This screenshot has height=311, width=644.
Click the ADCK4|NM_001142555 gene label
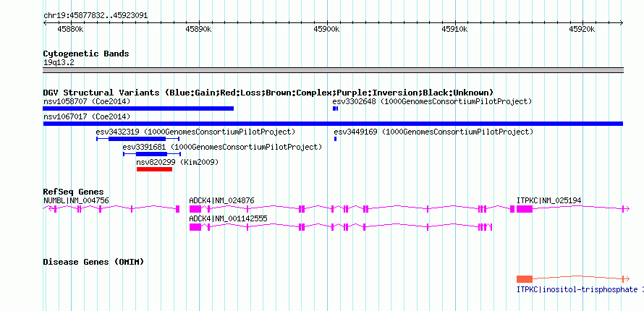coord(228,218)
